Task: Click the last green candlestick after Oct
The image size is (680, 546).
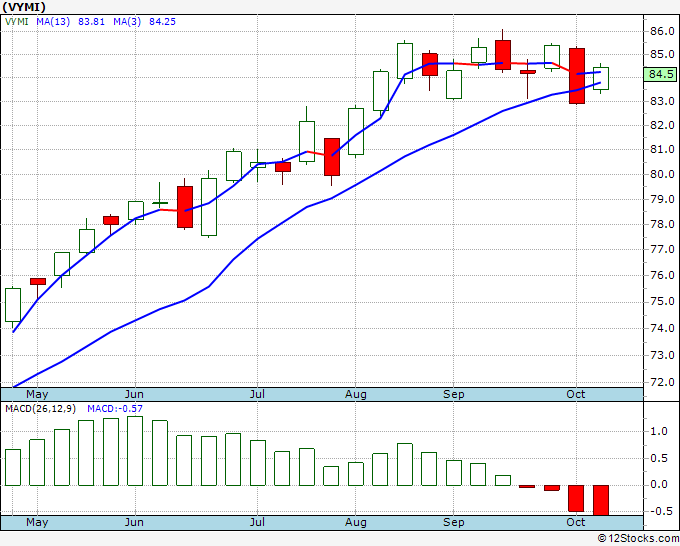Action: [x=601, y=78]
